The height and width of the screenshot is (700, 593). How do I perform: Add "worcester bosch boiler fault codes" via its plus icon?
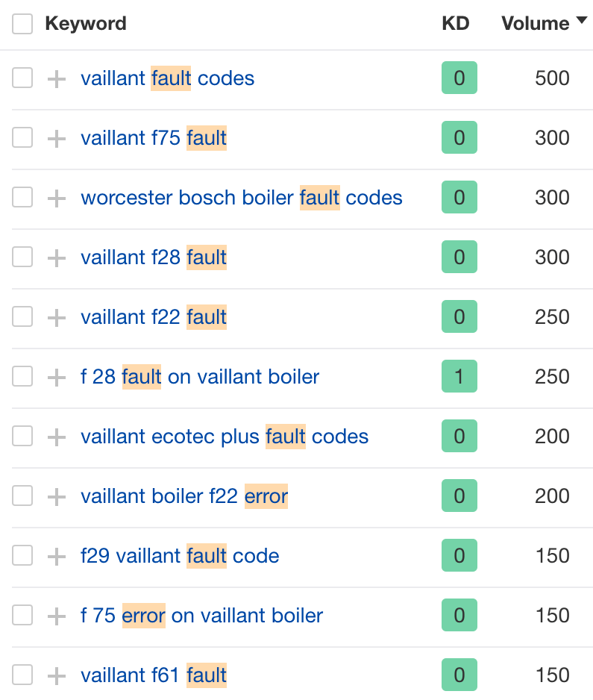click(55, 197)
